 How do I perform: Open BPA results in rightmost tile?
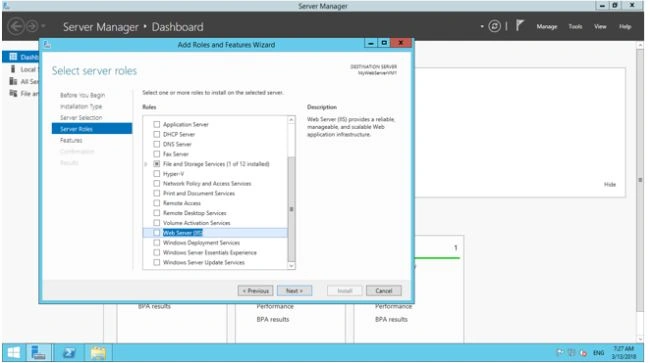[x=391, y=319]
